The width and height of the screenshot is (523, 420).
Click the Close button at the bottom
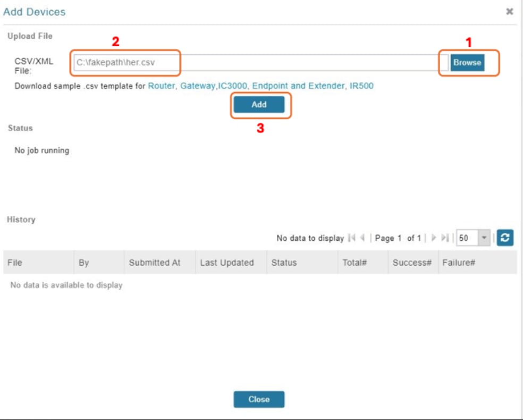point(259,399)
